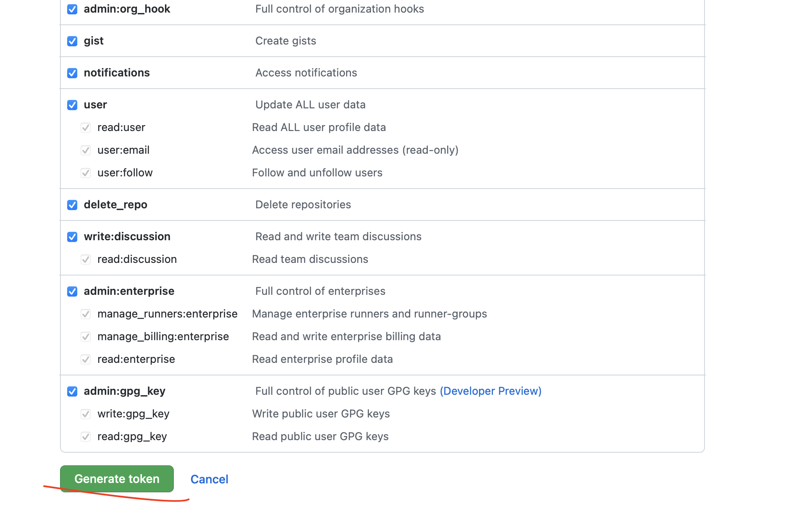
Task: Uncheck the admin:org_hook scope checkbox
Action: click(72, 9)
